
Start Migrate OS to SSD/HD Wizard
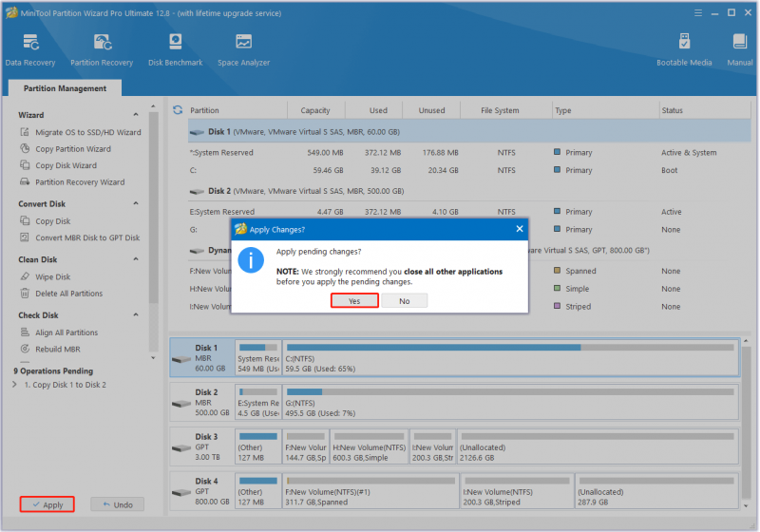(81, 132)
